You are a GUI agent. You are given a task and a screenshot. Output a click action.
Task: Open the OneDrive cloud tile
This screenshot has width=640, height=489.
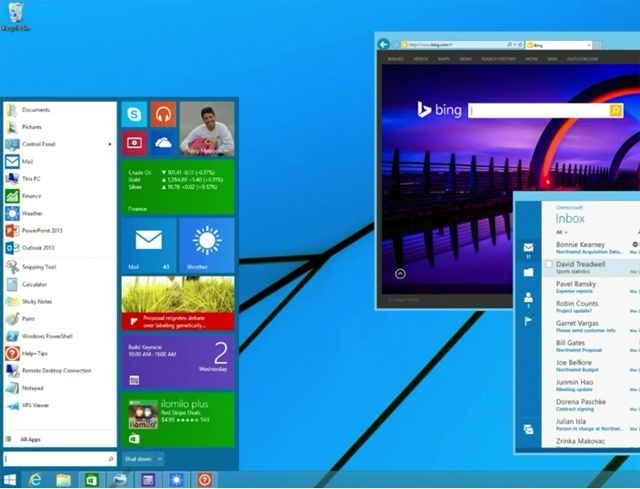[163, 143]
